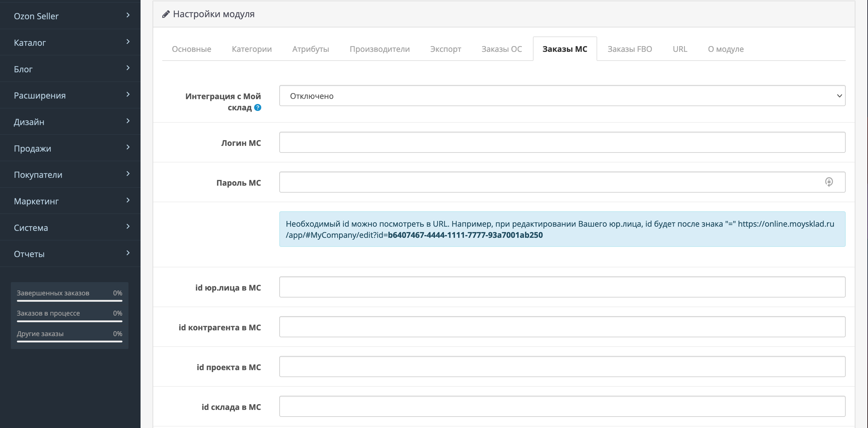Open the URL tab
Viewport: 868px width, 428px height.
click(x=680, y=49)
